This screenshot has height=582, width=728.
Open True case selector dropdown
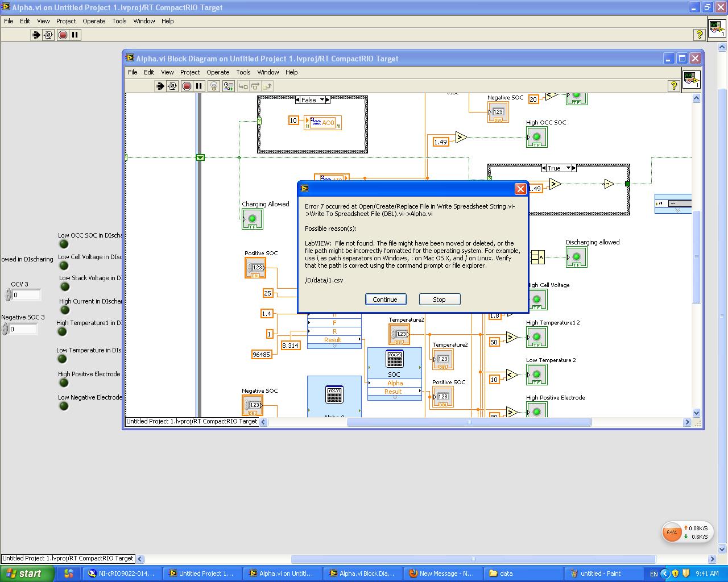tap(568, 168)
